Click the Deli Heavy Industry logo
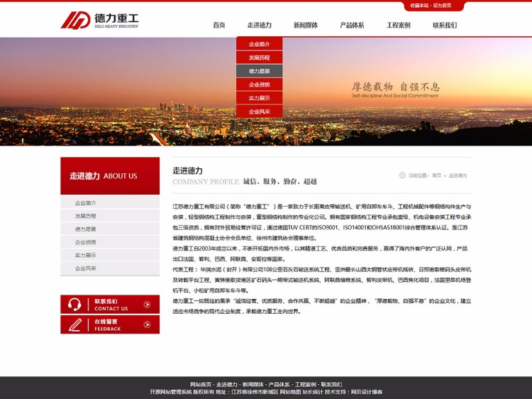The height and width of the screenshot is (399, 532). (x=100, y=20)
